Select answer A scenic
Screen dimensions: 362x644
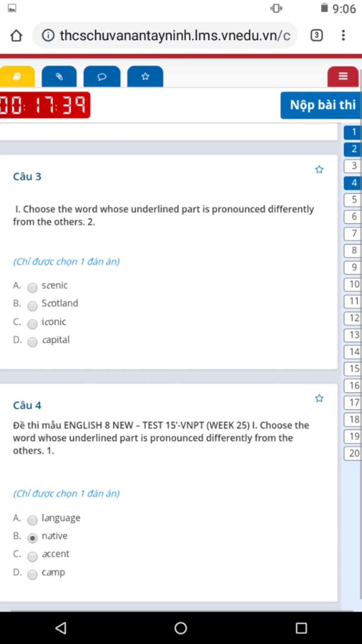tap(33, 287)
